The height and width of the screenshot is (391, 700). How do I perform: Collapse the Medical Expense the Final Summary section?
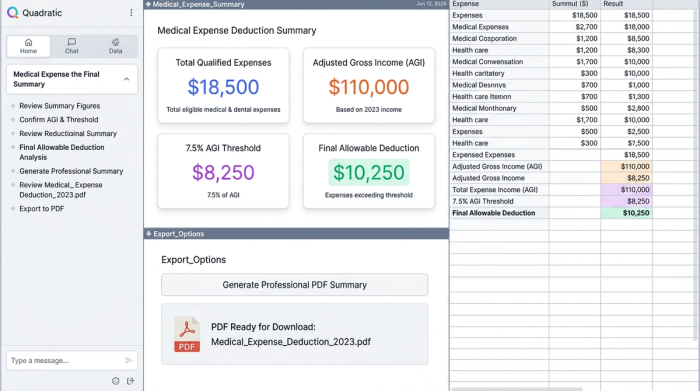click(x=126, y=79)
